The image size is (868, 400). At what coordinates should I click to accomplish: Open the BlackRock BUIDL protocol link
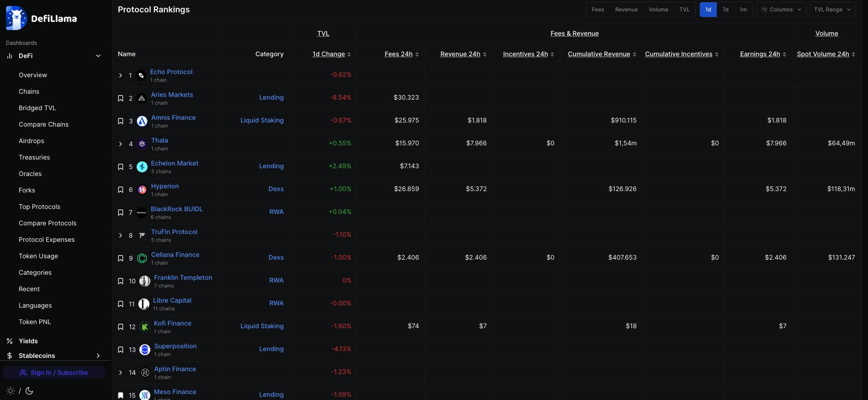click(176, 209)
